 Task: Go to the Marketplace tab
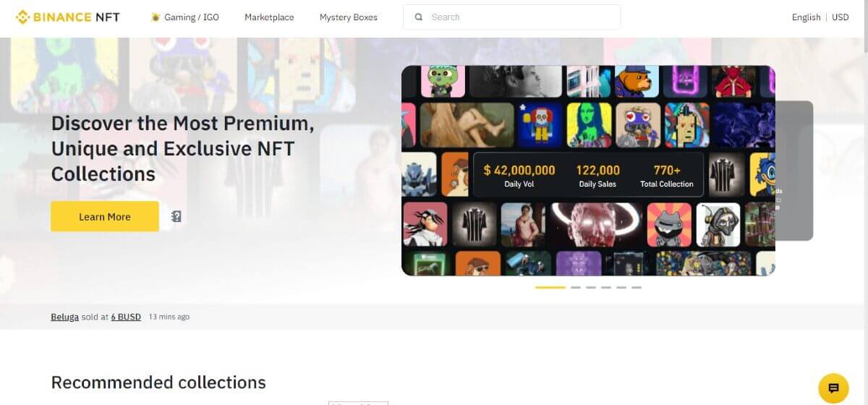pos(269,17)
